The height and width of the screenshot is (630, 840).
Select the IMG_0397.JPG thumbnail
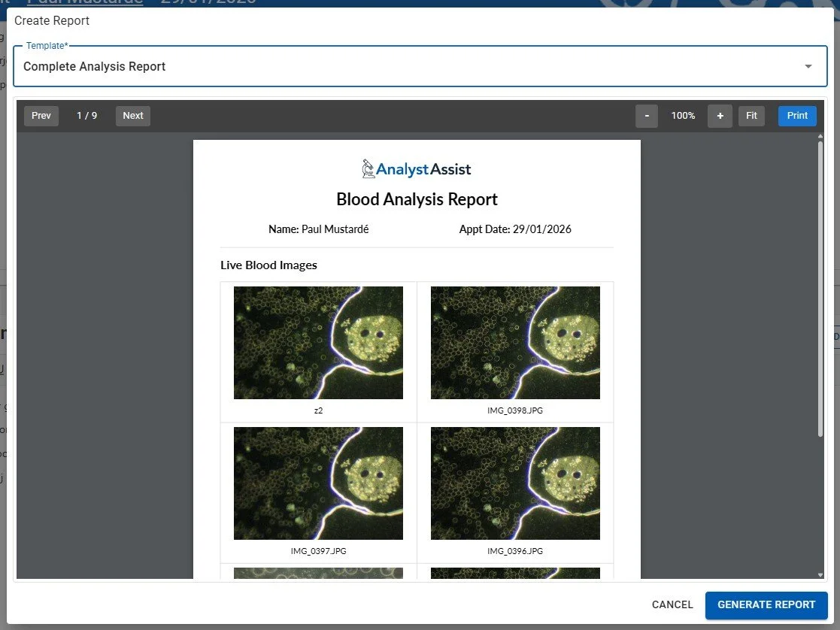point(318,483)
